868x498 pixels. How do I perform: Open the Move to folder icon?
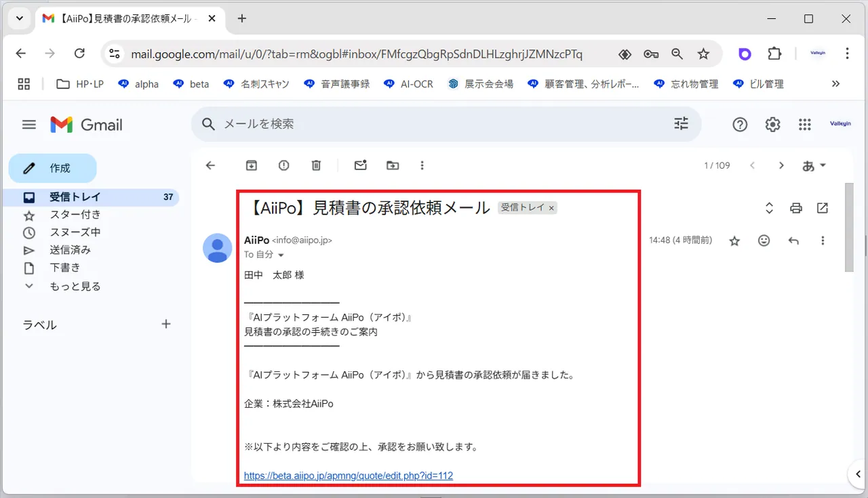393,165
